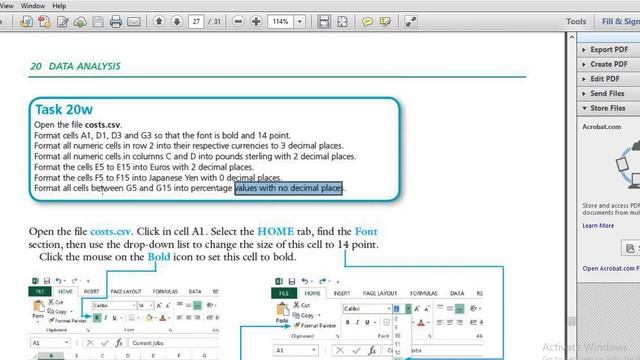Click the read mode expand arrows icon
Viewport: 640px width, 360px height.
point(411,22)
